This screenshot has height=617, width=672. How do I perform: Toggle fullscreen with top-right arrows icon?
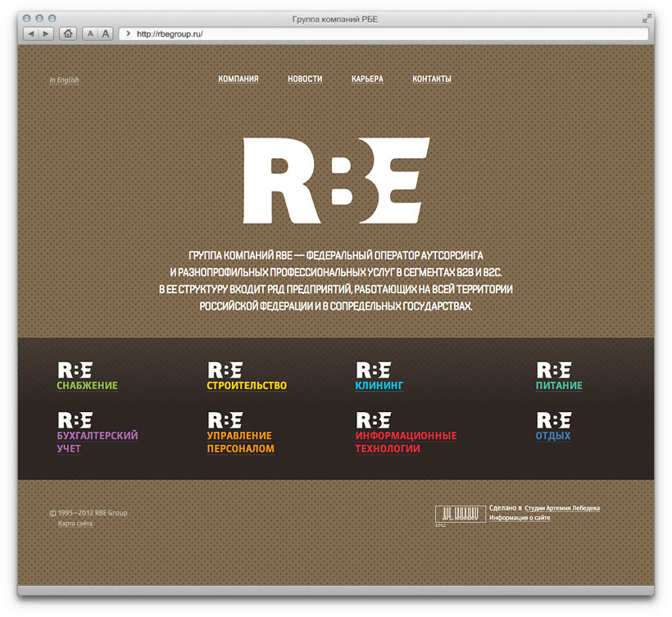647,17
